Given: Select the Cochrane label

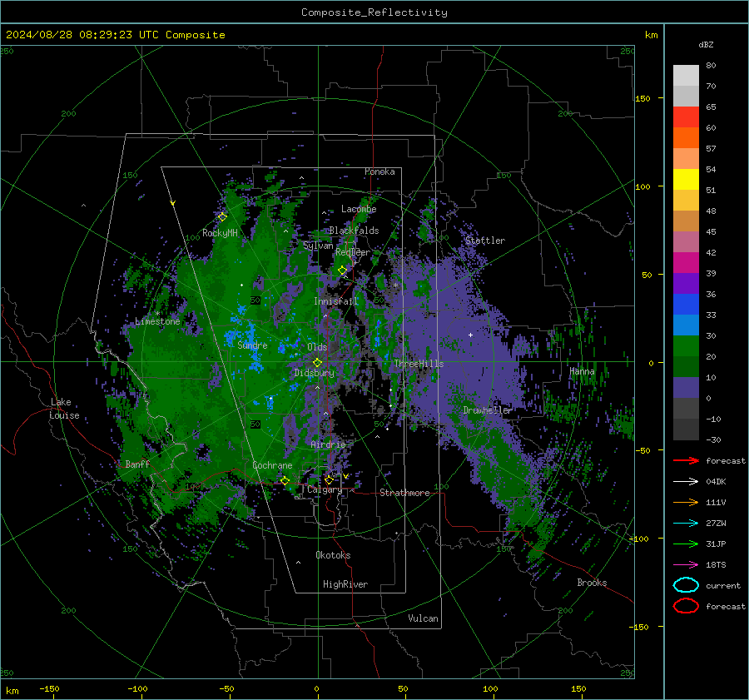Looking at the screenshot, I should tap(272, 465).
